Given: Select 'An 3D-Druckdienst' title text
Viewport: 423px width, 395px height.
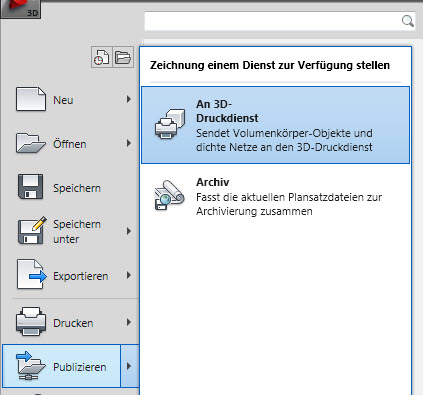Looking at the screenshot, I should click(227, 111).
